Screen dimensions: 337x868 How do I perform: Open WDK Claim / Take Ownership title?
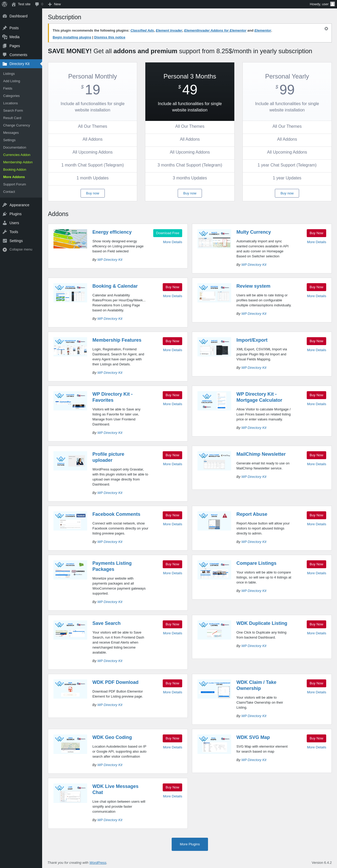[256, 685]
